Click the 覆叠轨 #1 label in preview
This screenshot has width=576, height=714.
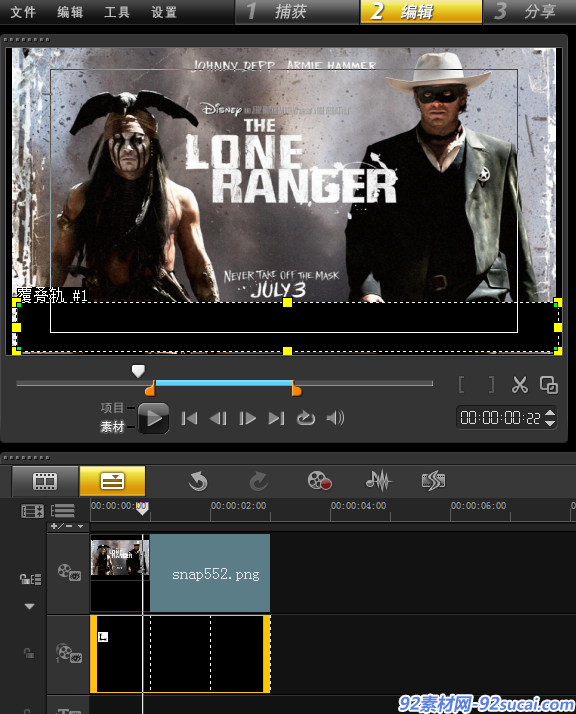(51, 296)
